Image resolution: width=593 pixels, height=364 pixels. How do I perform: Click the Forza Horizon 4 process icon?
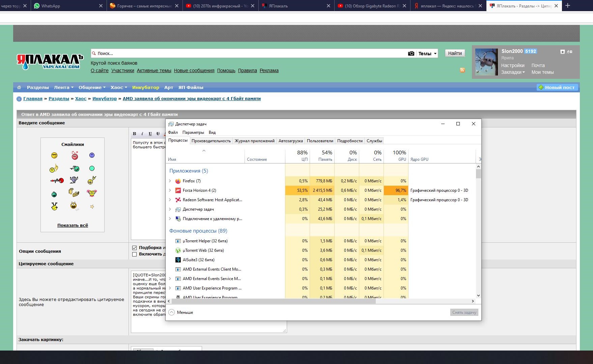178,190
